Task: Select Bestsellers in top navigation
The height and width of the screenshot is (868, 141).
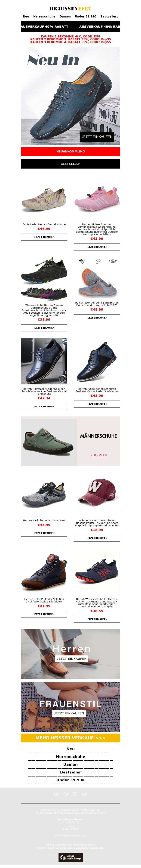Action: pyautogui.click(x=109, y=16)
